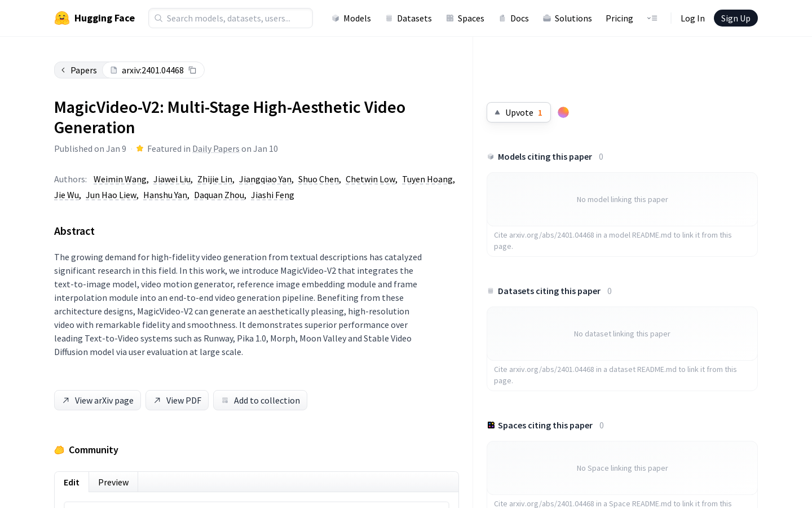Open author Jun Hao Liew
The width and height of the screenshot is (812, 508).
click(x=111, y=195)
